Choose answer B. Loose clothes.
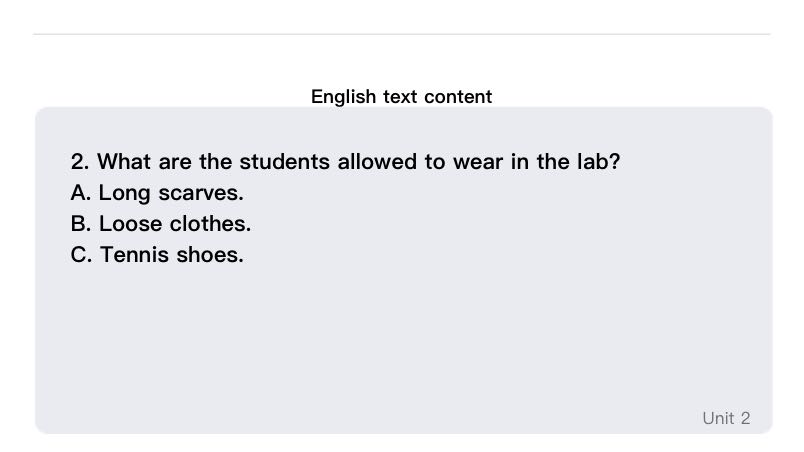 pyautogui.click(x=161, y=224)
